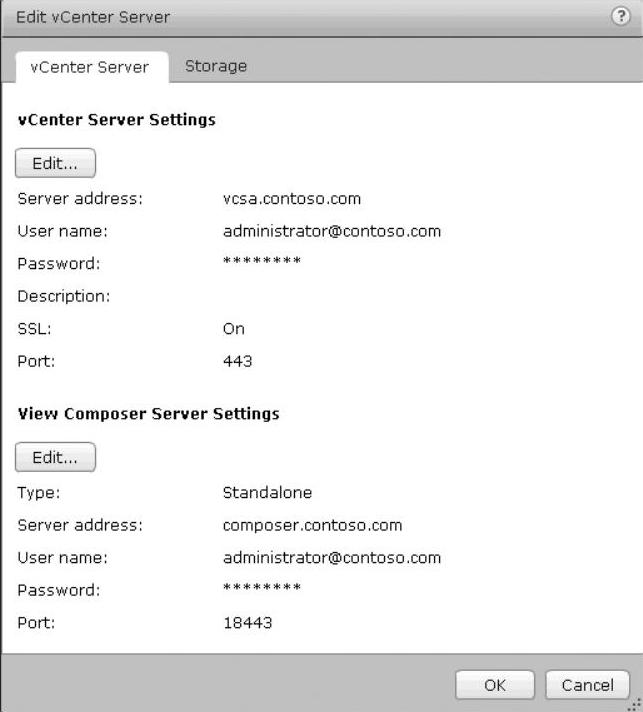
Task: Click the port value 18443
Action: tap(247, 623)
